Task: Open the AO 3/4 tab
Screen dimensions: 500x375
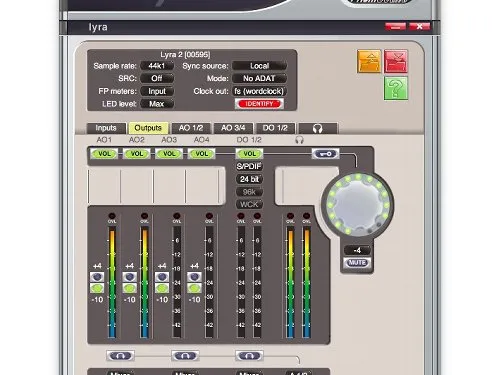Action: click(x=233, y=128)
